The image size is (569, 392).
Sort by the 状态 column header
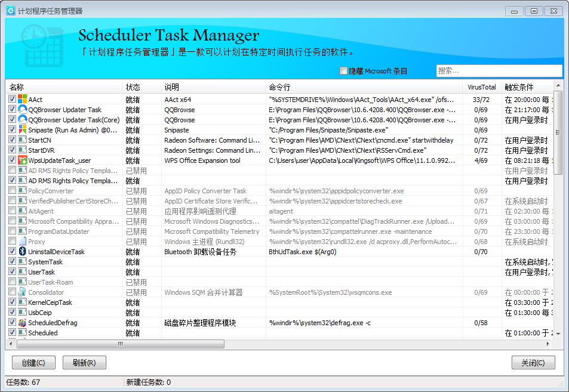pyautogui.click(x=142, y=87)
